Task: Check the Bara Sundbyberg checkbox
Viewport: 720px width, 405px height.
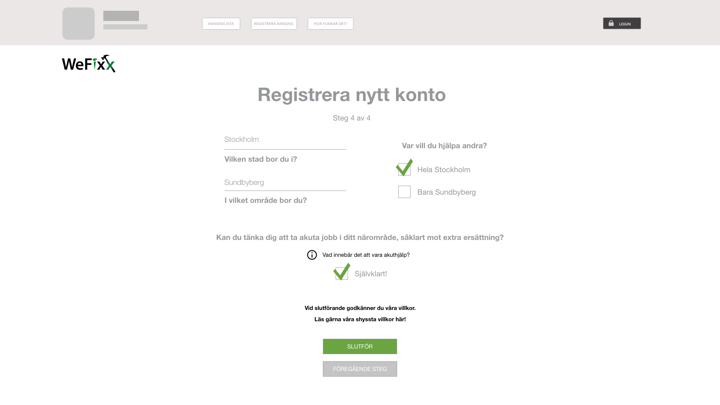Action: 404,191
